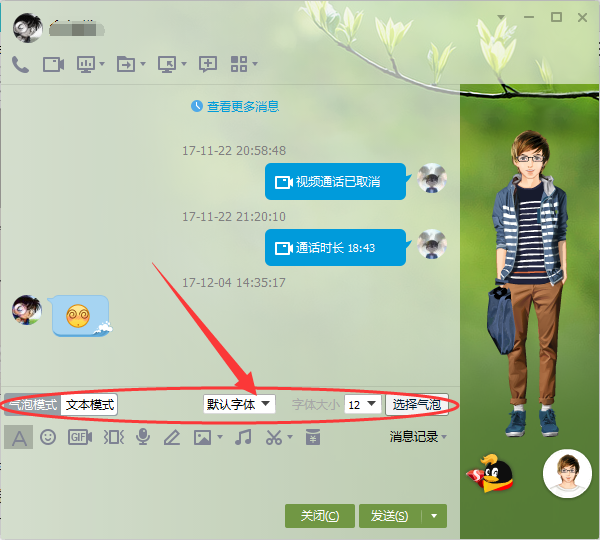Click the 选择气泡 button
Image resolution: width=600 pixels, height=540 pixels.
[x=417, y=405]
